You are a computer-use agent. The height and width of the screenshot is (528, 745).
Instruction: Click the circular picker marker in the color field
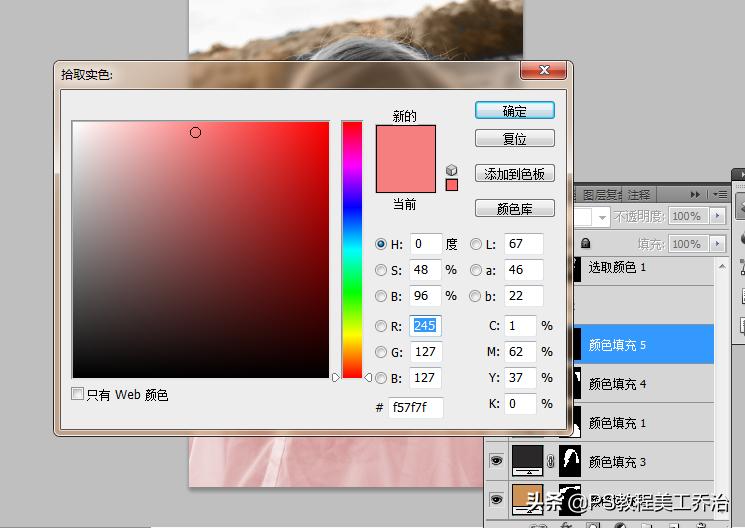click(x=195, y=133)
